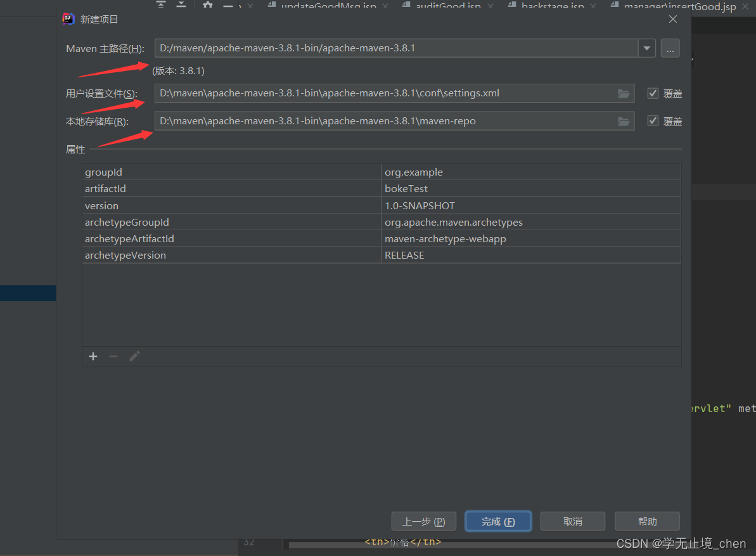Click the RELEASE value cell
The height and width of the screenshot is (556, 756).
pos(531,255)
